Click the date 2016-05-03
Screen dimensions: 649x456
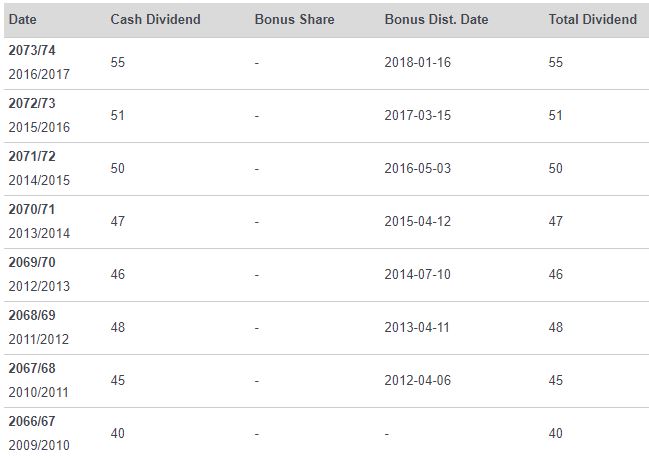coord(417,168)
